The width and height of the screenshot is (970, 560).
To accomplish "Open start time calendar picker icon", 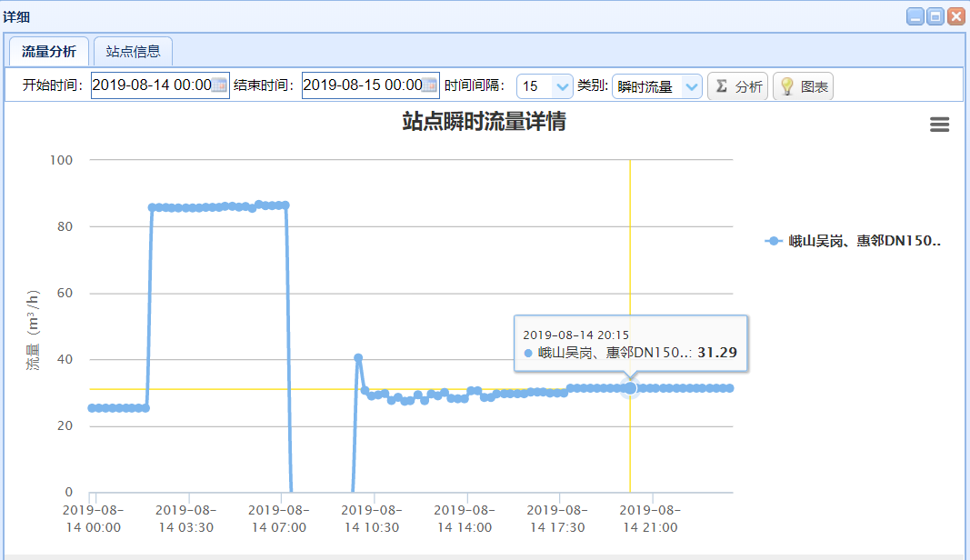I will tap(220, 85).
